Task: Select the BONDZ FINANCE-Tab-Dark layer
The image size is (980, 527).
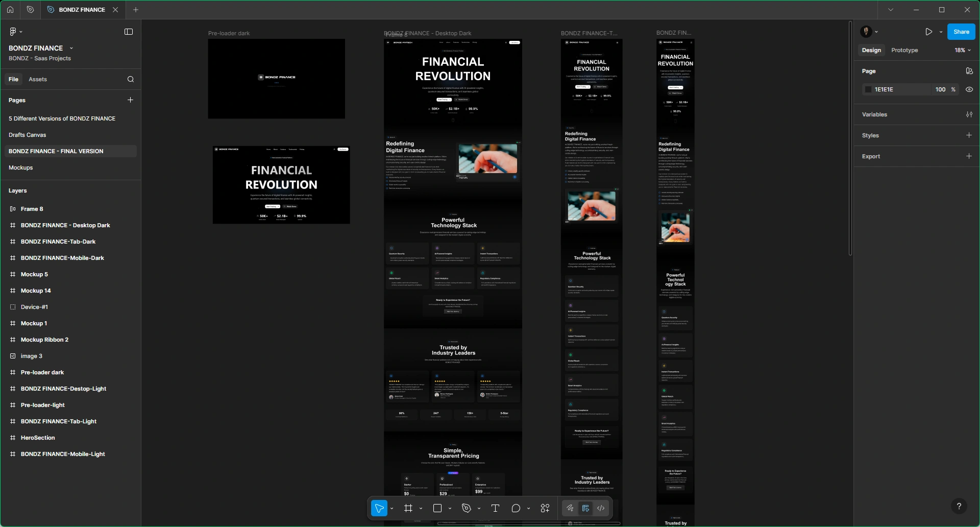Action: (58, 242)
